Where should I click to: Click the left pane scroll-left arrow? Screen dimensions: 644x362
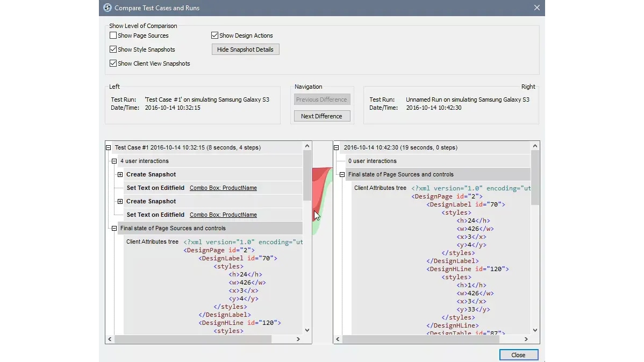pyautogui.click(x=110, y=339)
